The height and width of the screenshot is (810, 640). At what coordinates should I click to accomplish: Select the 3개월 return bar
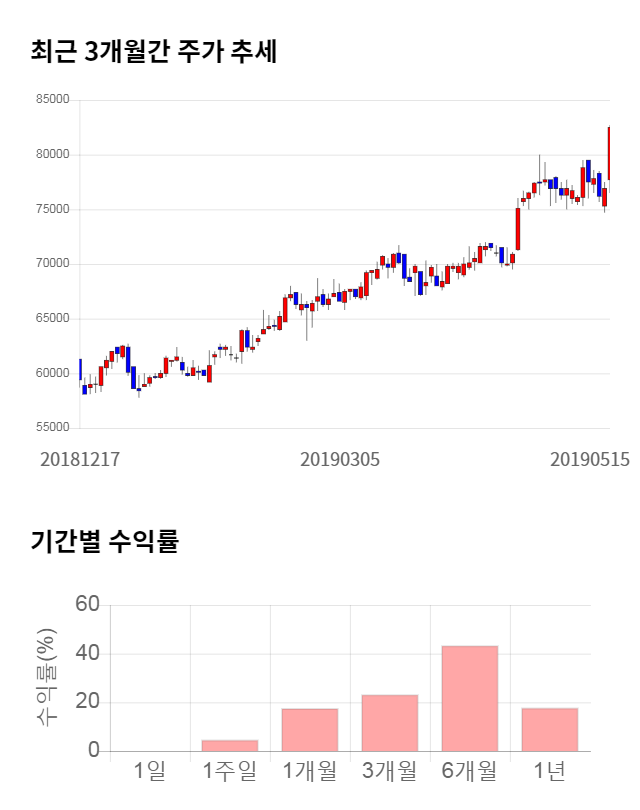point(389,722)
